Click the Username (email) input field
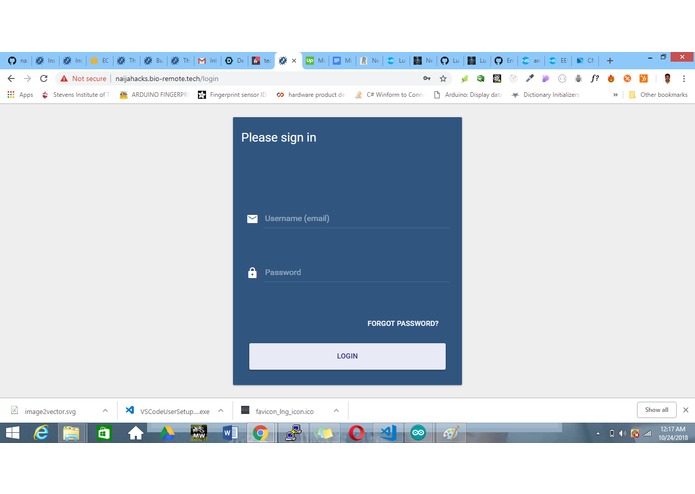The width and height of the screenshot is (695, 494). click(356, 218)
